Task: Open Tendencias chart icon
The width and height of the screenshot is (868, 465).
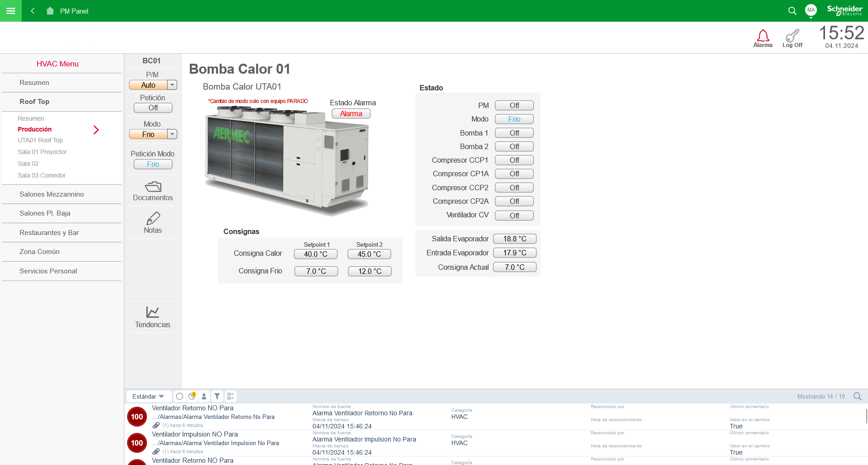Action: [152, 312]
